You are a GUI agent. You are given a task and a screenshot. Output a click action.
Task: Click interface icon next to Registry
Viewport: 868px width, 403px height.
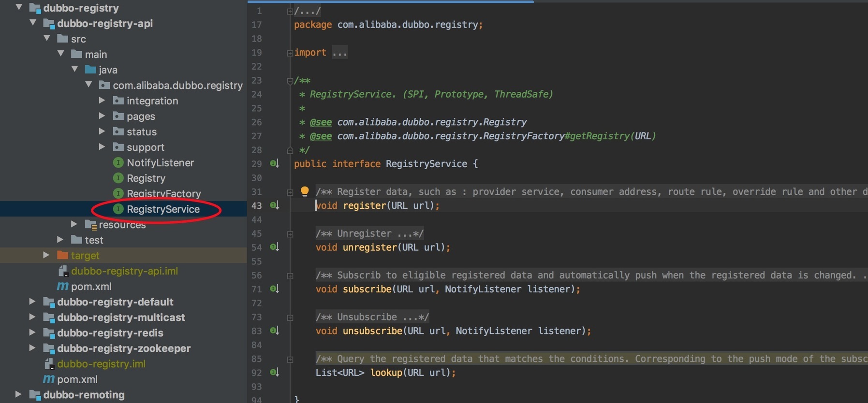click(x=118, y=178)
